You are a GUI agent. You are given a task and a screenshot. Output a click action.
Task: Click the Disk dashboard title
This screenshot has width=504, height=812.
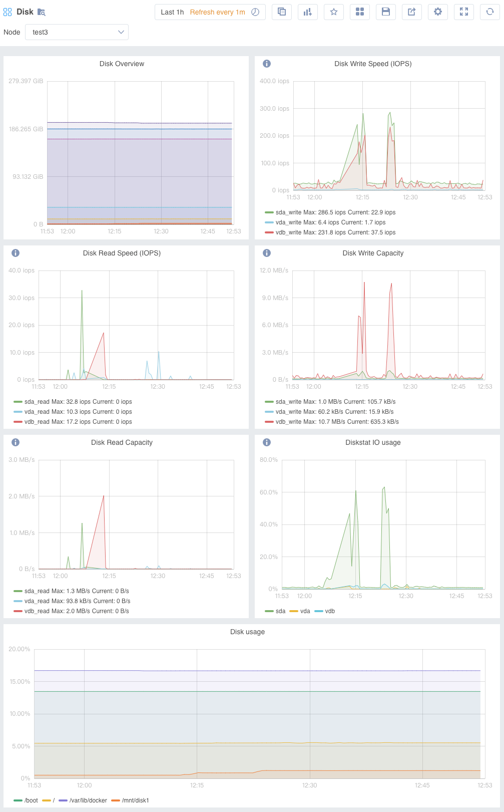point(25,12)
